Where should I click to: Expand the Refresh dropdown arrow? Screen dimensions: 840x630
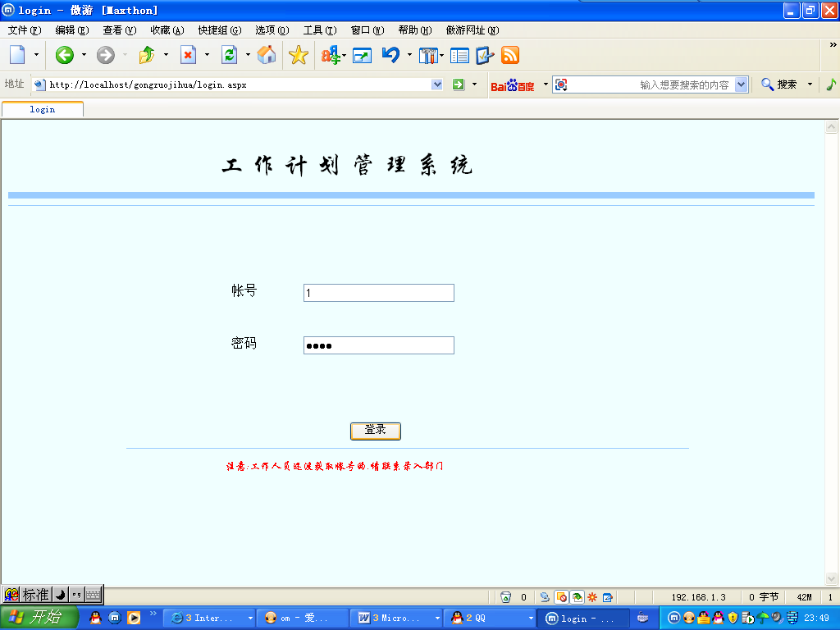[248, 55]
